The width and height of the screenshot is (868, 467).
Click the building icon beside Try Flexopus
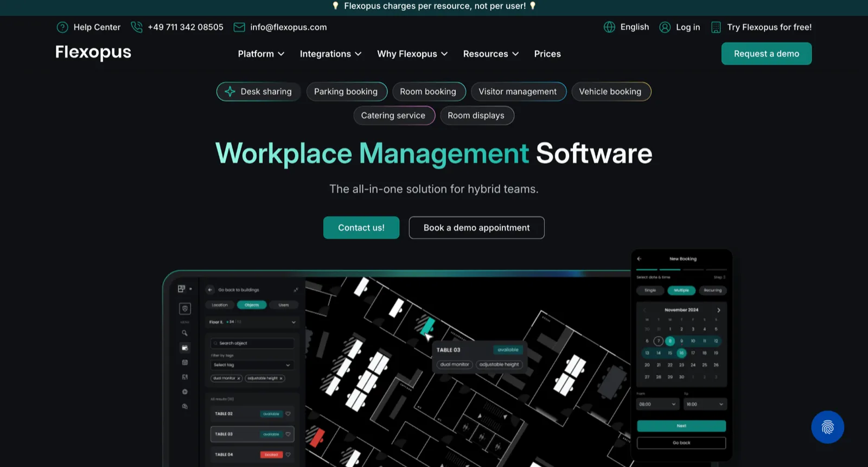pyautogui.click(x=716, y=27)
